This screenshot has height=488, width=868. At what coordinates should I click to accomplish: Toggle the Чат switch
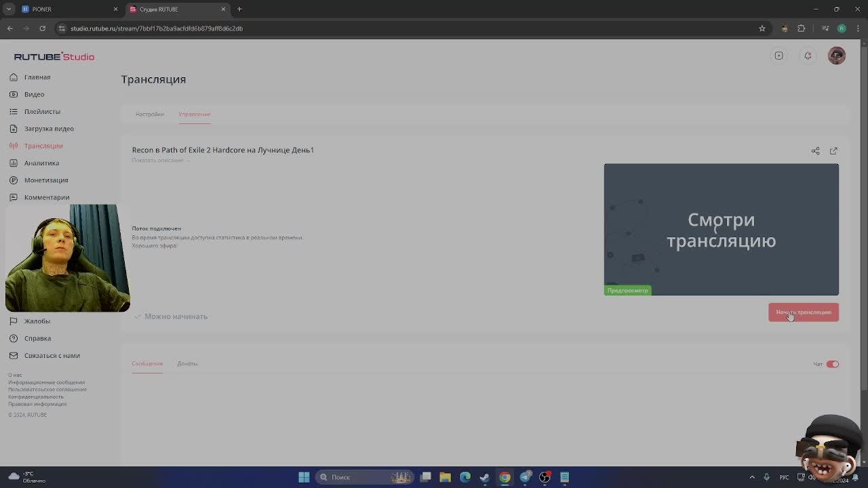click(833, 364)
